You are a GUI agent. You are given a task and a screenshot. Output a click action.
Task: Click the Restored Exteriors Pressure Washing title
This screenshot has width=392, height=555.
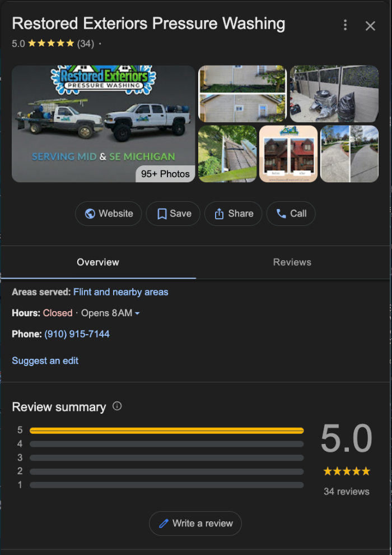tap(148, 24)
